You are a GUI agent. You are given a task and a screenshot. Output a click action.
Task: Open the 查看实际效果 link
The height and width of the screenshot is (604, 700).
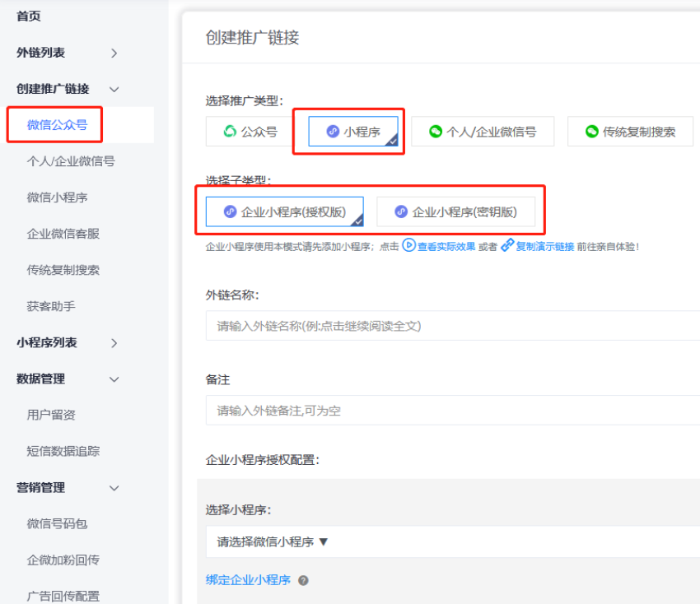446,247
